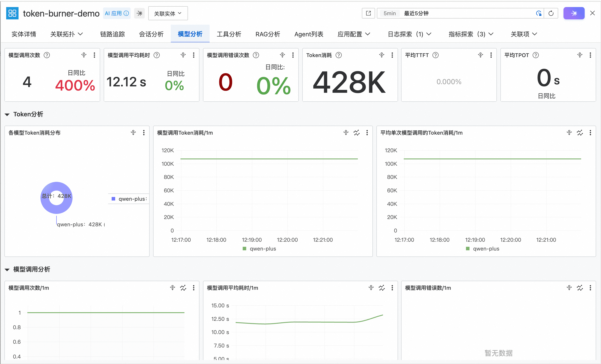This screenshot has width=601, height=364.
Task: Toggle the qwen-plus legend in the 平均单次模型调用 chart
Action: pyautogui.click(x=483, y=249)
